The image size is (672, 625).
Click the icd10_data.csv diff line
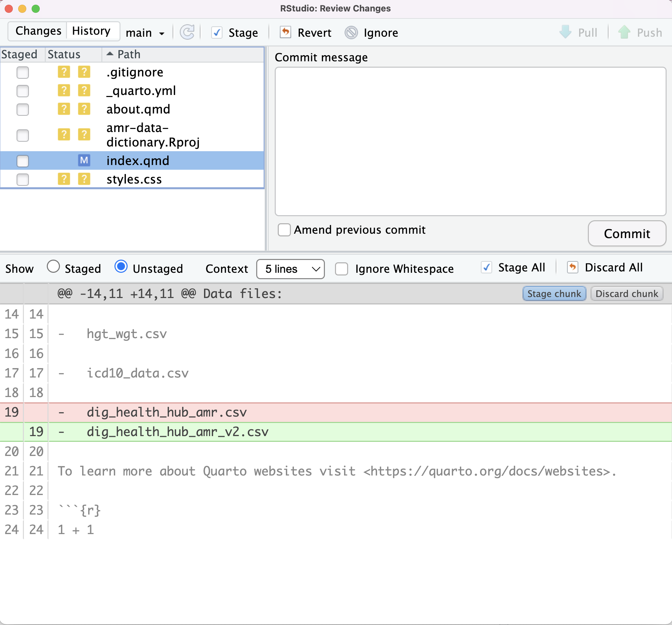(x=336, y=373)
